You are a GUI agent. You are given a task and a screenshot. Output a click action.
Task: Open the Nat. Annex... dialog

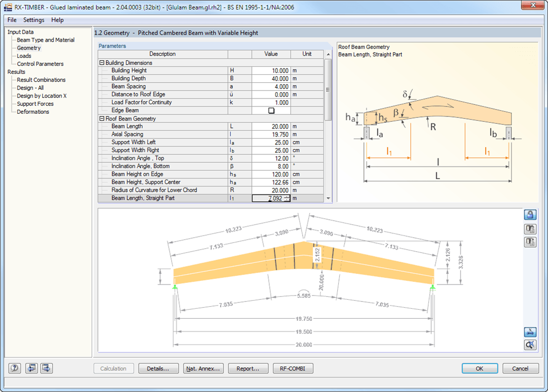pyautogui.click(x=203, y=368)
